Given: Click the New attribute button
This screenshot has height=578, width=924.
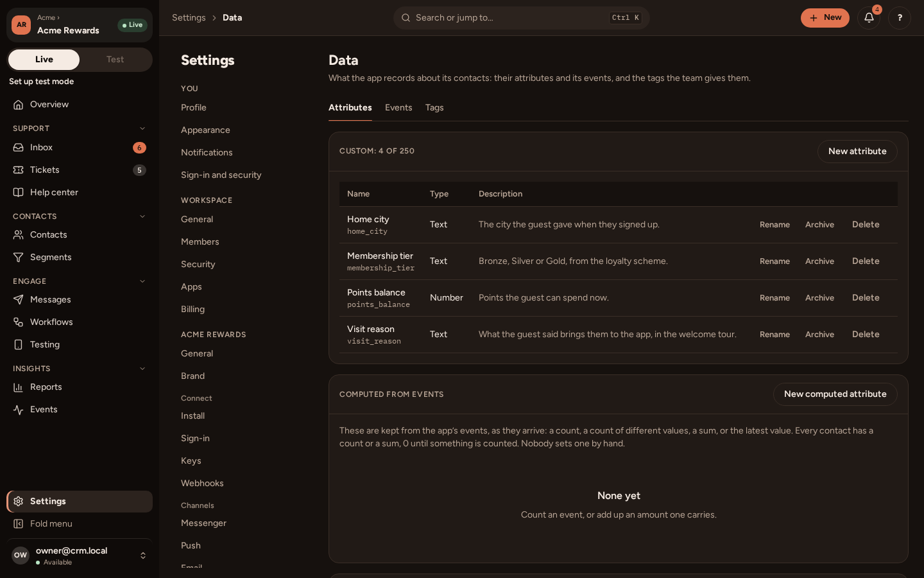Looking at the screenshot, I should click(857, 152).
